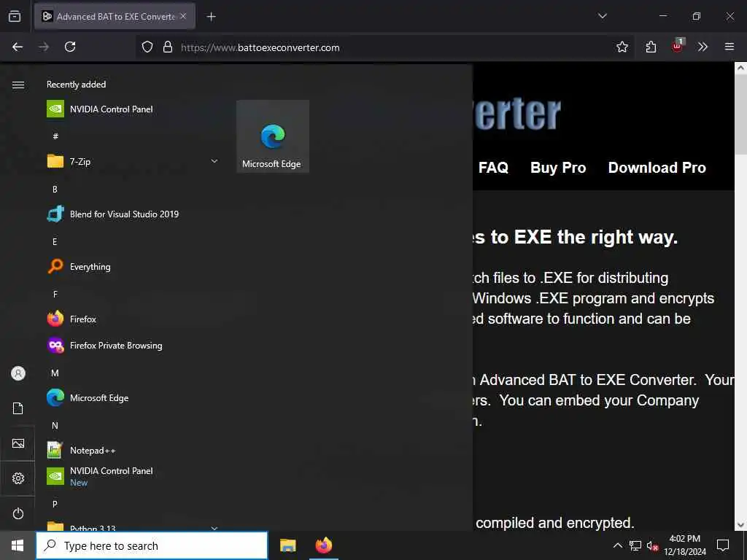The height and width of the screenshot is (560, 747).
Task: Open the FAQ page link
Action: point(493,168)
